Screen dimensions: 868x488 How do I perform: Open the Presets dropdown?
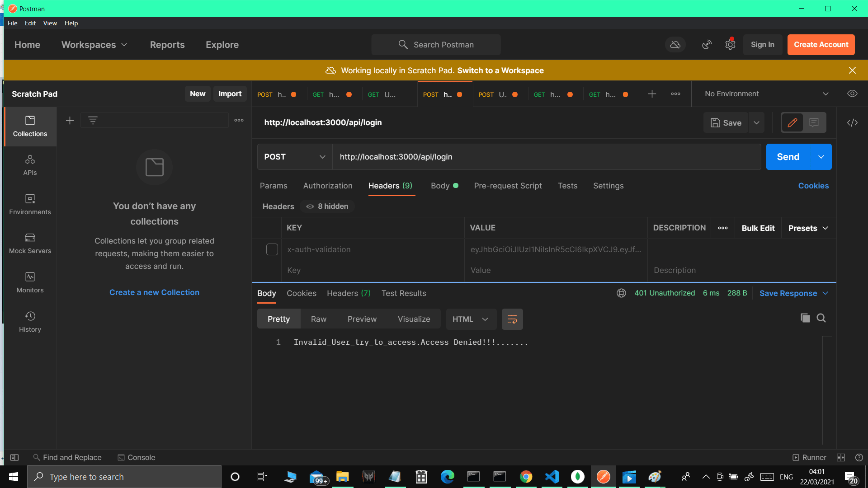coord(808,228)
